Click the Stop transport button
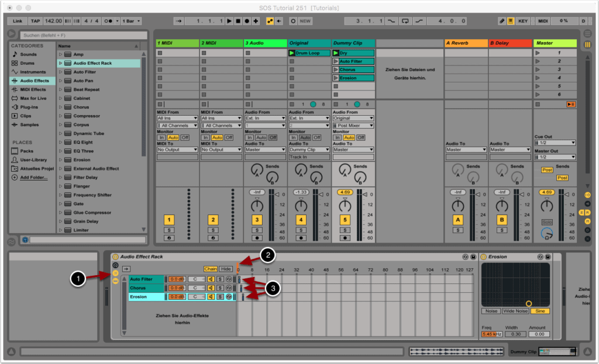The image size is (599, 364). coord(238,21)
